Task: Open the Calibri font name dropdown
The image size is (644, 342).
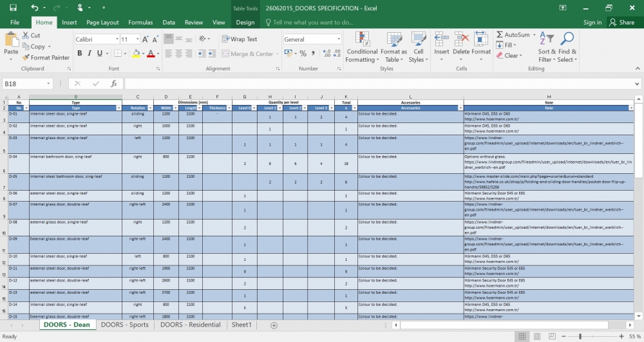Action: pos(117,39)
